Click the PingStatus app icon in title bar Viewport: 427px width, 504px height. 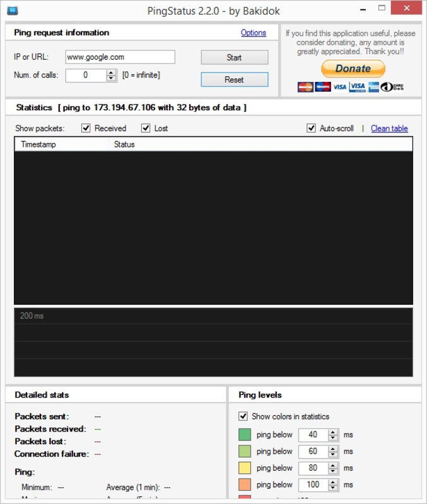pyautogui.click(x=12, y=11)
